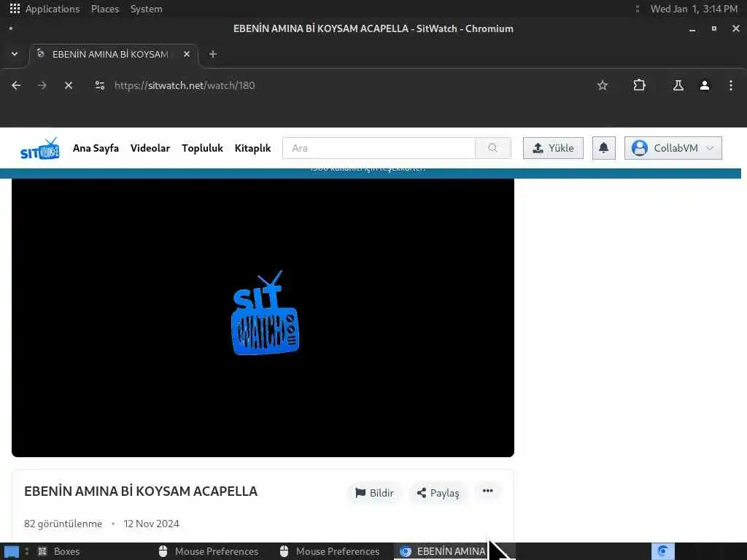Screen dimensions: 747x560
Task: Click the Chromium icon in the system tray
Action: [x=662, y=551]
